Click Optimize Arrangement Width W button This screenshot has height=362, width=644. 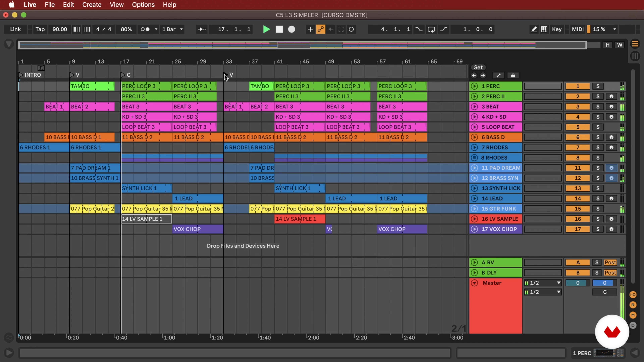(620, 45)
